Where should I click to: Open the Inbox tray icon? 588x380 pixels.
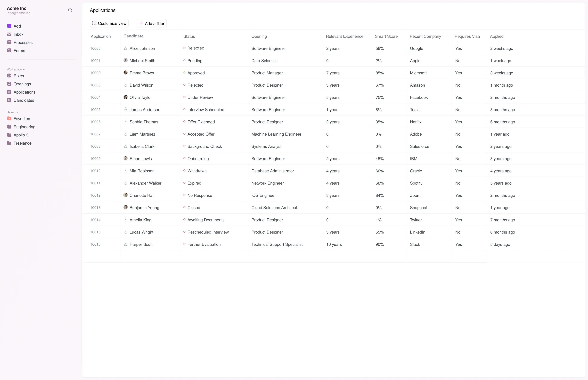coord(9,34)
